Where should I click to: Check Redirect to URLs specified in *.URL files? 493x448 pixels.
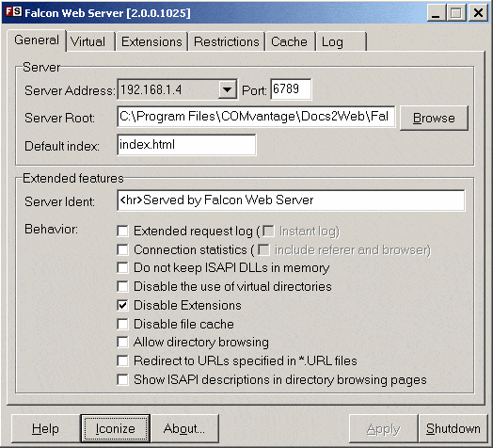122,360
